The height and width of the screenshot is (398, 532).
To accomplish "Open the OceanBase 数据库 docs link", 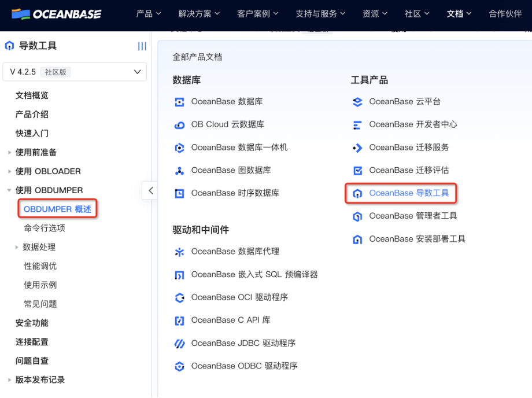I will pos(227,102).
